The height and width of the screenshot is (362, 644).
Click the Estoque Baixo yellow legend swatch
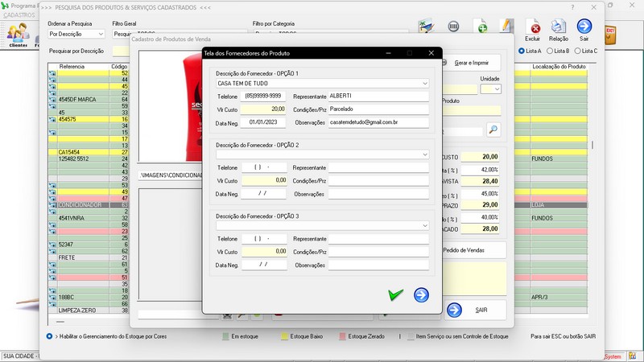284,336
